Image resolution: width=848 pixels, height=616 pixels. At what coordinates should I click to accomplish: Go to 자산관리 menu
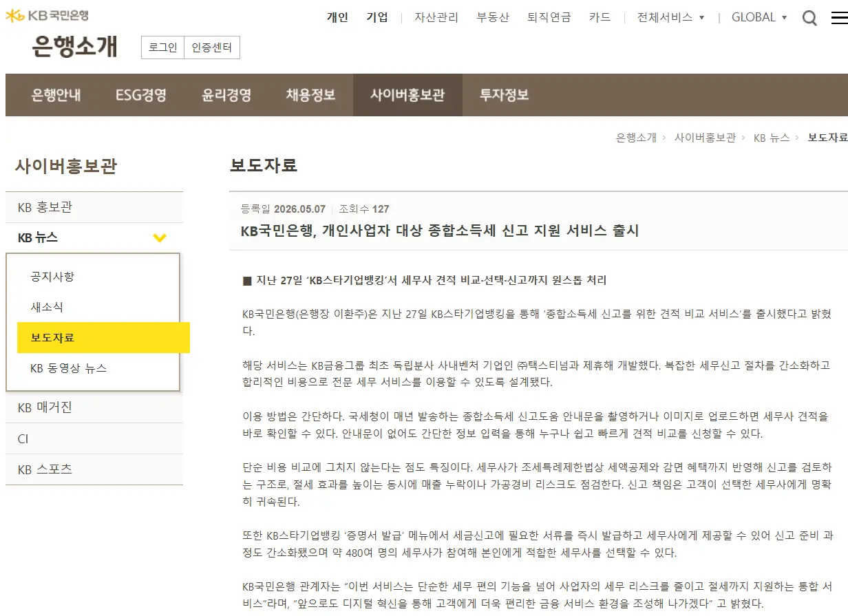(x=436, y=17)
